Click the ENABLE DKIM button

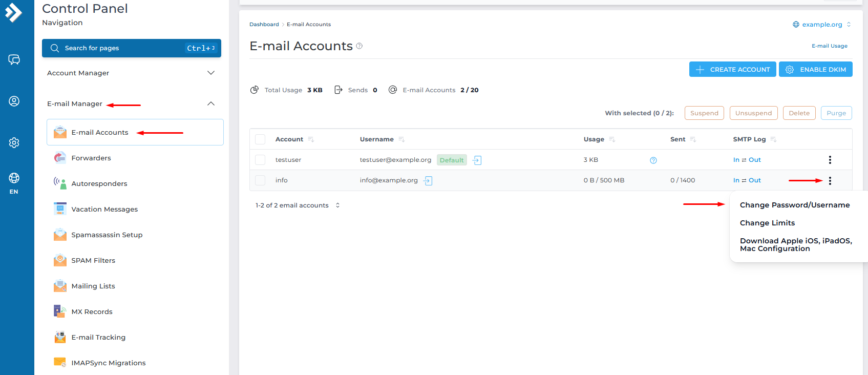[815, 70]
